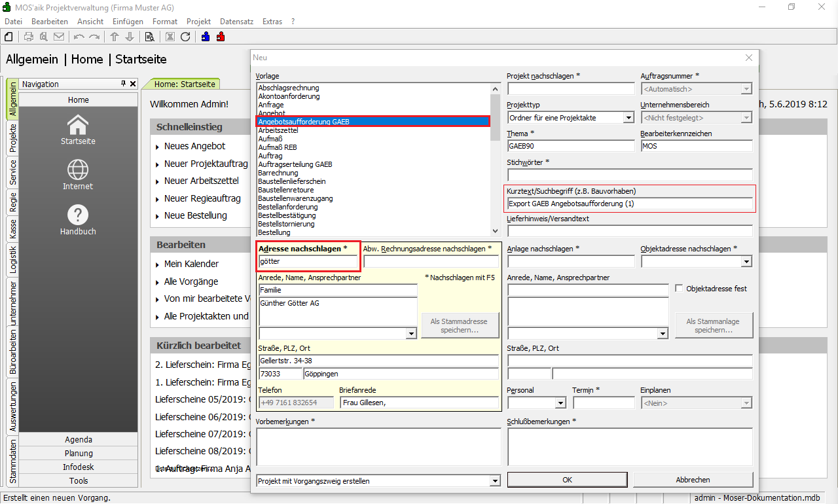This screenshot has width=838, height=504.
Task: Enable the Objektadresse fest checkbox
Action: (679, 289)
